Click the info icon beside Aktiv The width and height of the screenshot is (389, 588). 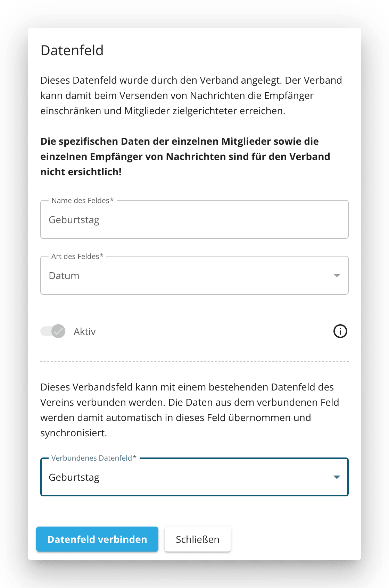[x=340, y=331]
